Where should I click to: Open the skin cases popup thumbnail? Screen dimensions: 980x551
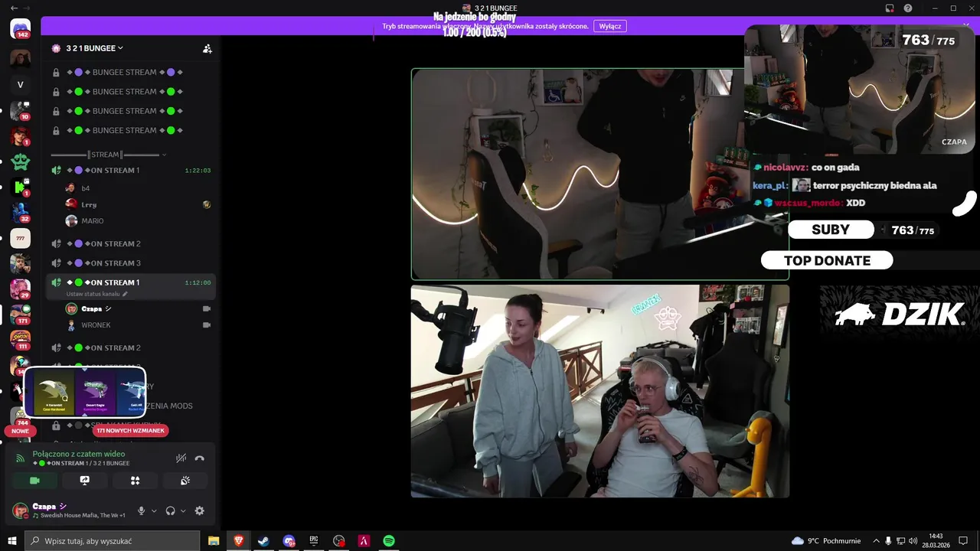85,393
